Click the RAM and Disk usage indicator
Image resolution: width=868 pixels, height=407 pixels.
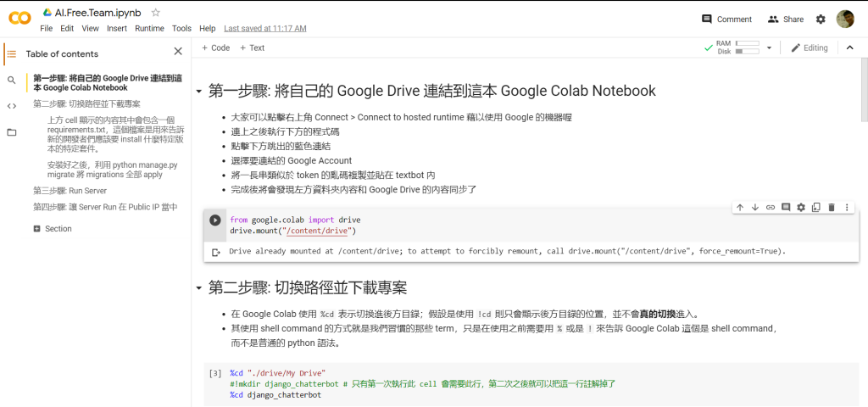(737, 47)
